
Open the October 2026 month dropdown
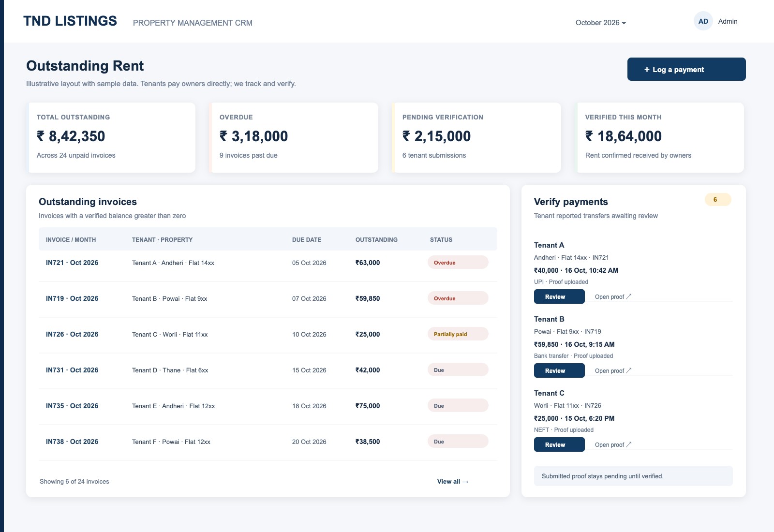pyautogui.click(x=600, y=23)
